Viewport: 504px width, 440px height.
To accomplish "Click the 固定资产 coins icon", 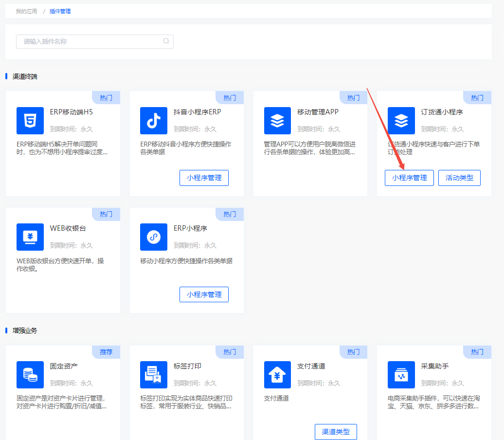I will 30,375.
